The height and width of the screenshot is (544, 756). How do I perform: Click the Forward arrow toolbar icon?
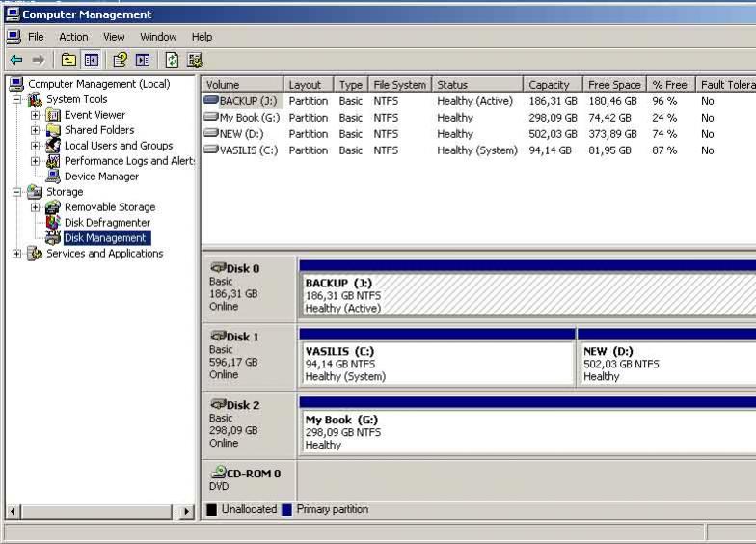click(x=39, y=60)
